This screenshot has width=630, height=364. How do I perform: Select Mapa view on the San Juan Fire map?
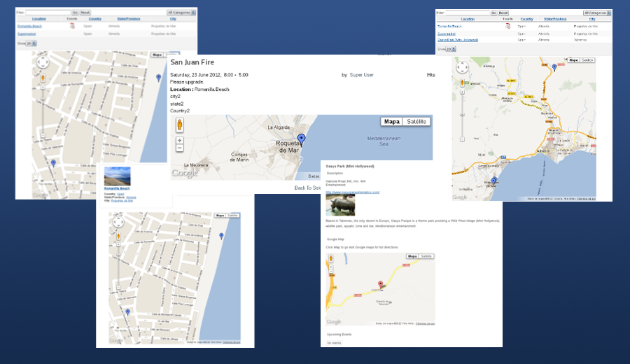(392, 122)
